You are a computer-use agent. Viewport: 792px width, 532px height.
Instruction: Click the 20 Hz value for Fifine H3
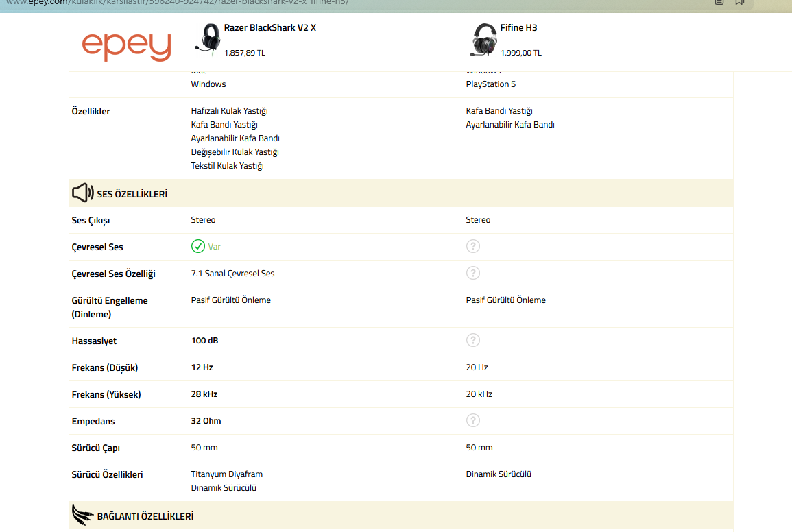[x=477, y=367]
